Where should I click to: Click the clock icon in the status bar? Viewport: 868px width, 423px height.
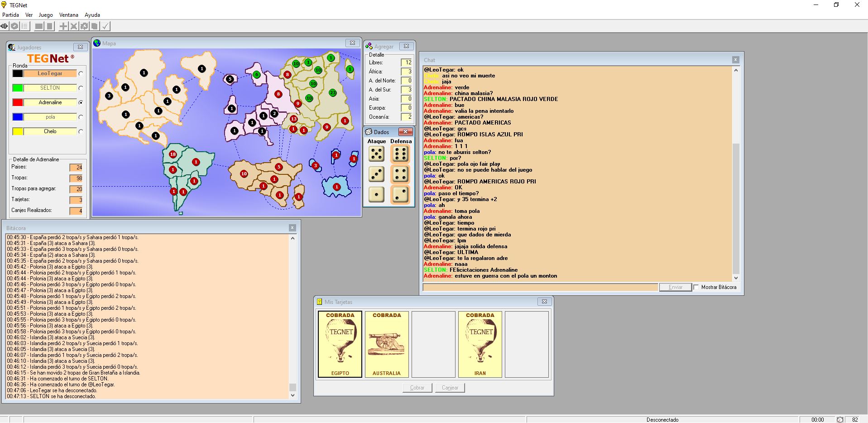point(839,419)
